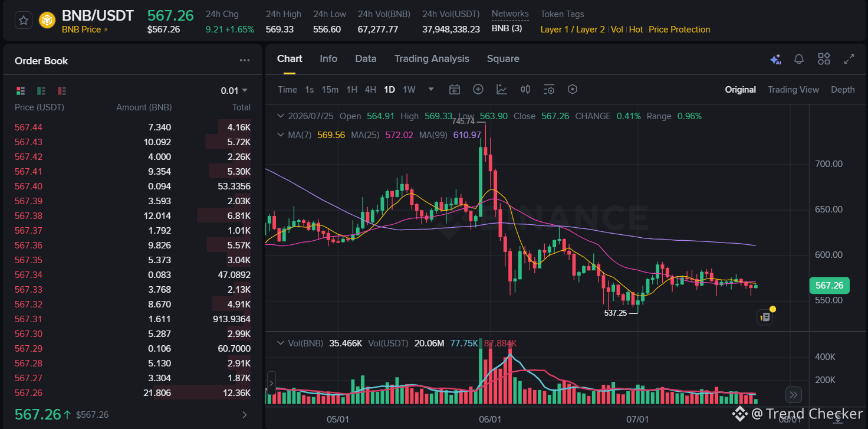Open the AI sparkle assistant icon
Screen dimensions: 868x429
(x=775, y=59)
